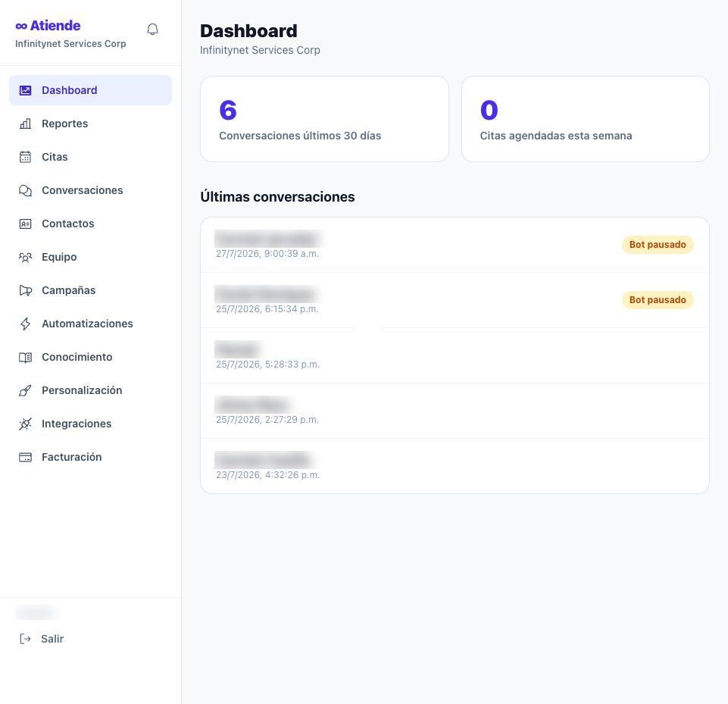Click the Conversaciones últimos 30 días card

pyautogui.click(x=324, y=119)
